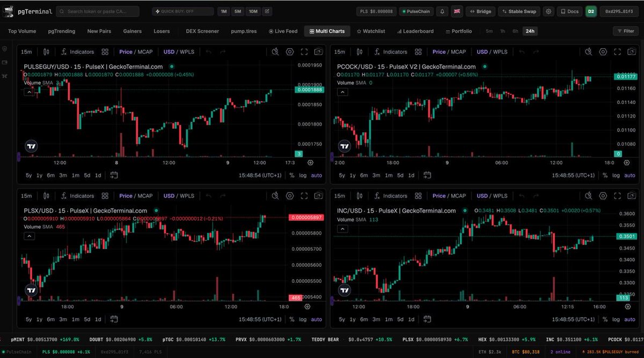Toggle auto scale on PCOCK chart
Viewport: 644px width, 358px height.
point(630,175)
